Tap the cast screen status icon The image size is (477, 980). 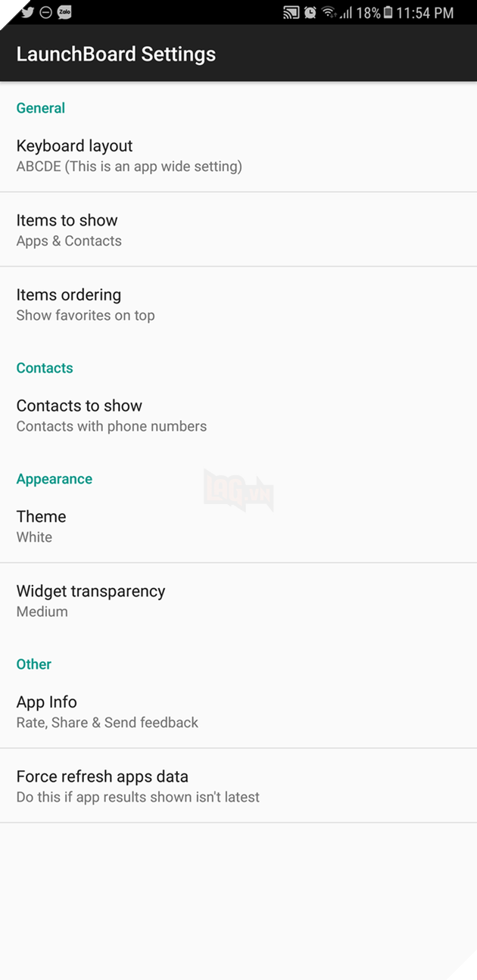[x=291, y=12]
